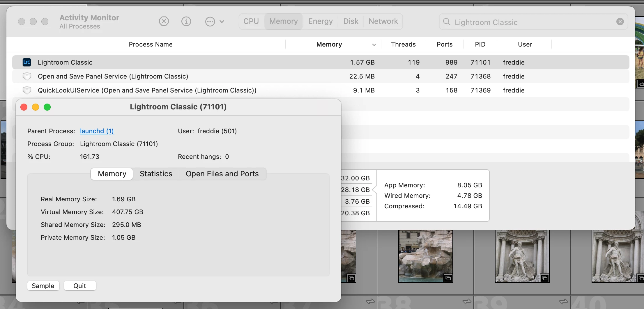Click the search field containing Lightroom Classic
The image size is (644, 309).
point(533,22)
